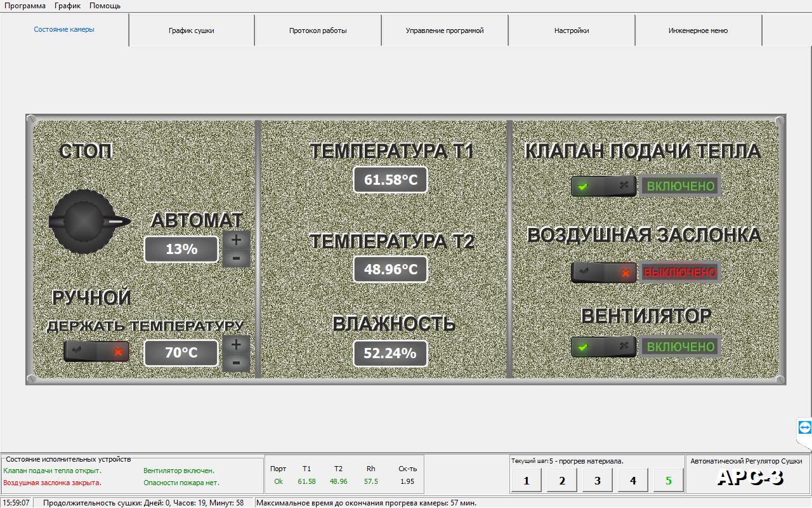Toggle the Вентилятор switch
Image resolution: width=812 pixels, height=508 pixels.
tap(603, 347)
